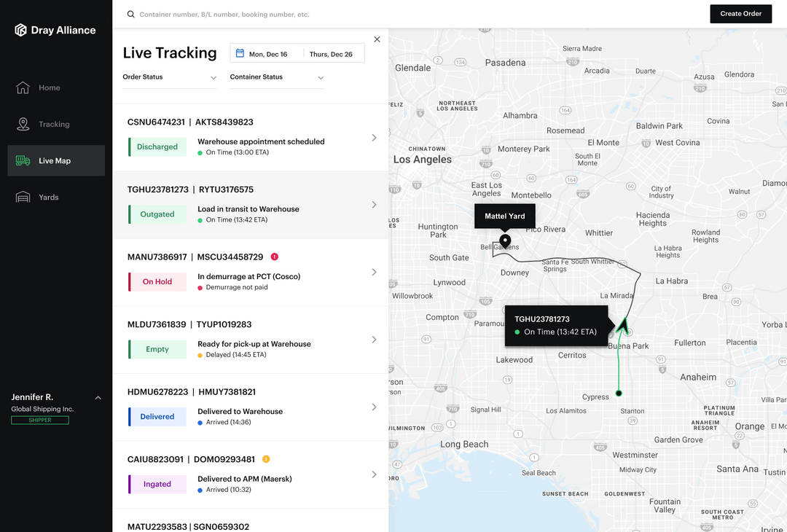Screen dimensions: 787x532
Task: Collapse the Jennifer R. profile section
Action: click(x=98, y=397)
